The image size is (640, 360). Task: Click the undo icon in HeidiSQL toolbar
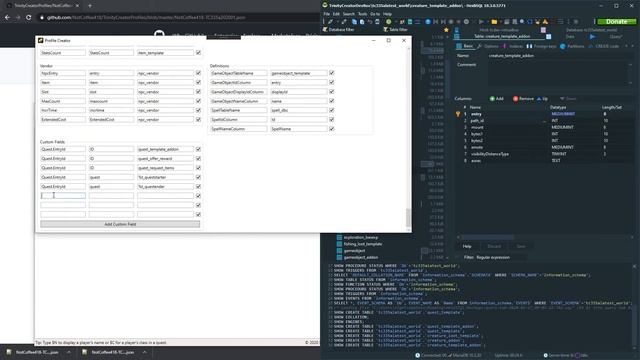click(x=370, y=22)
